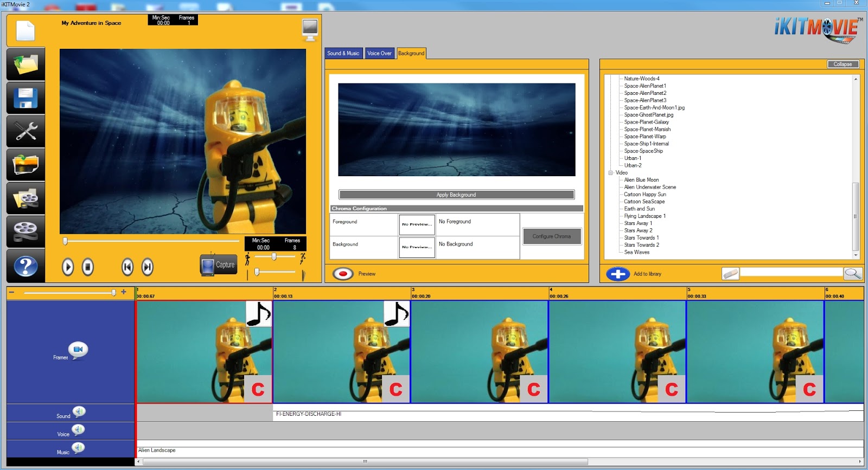
Task: Open settings via the wrench and screwdriver icon
Action: 25,131
